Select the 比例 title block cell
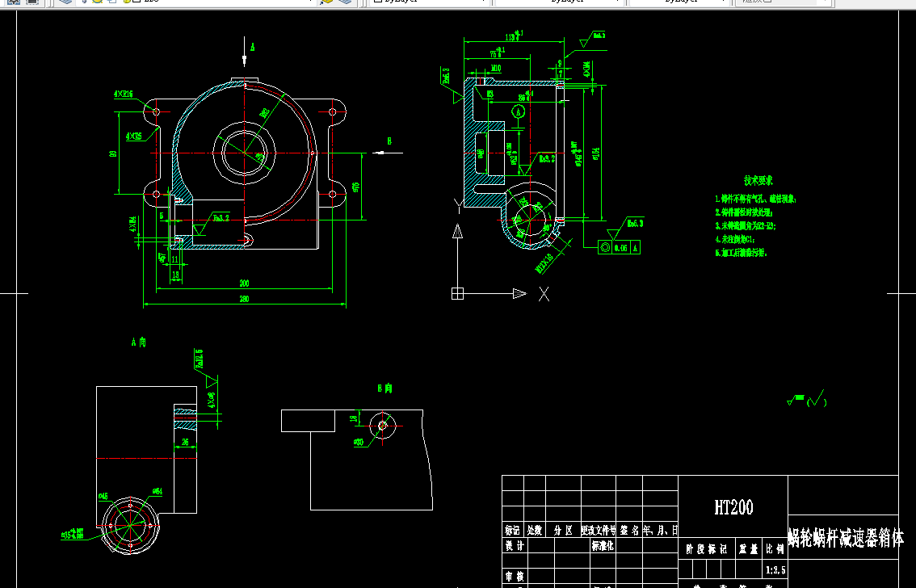The height and width of the screenshot is (588, 916). tap(775, 549)
